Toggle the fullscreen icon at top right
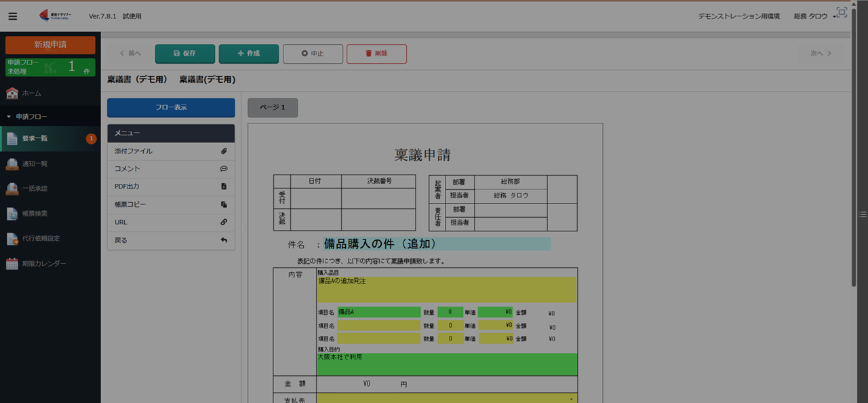 pyautogui.click(x=842, y=12)
